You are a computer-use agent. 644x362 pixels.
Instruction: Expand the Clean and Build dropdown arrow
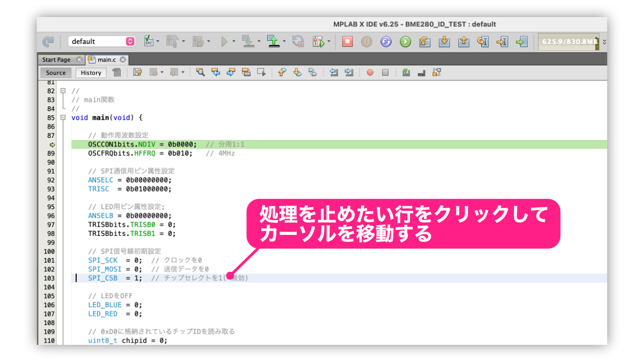pyautogui.click(x=208, y=41)
